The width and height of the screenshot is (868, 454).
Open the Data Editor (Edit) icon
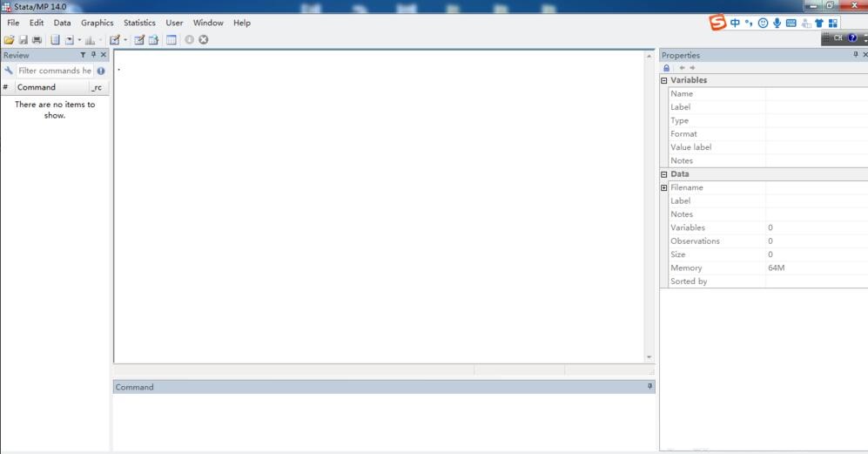click(139, 40)
